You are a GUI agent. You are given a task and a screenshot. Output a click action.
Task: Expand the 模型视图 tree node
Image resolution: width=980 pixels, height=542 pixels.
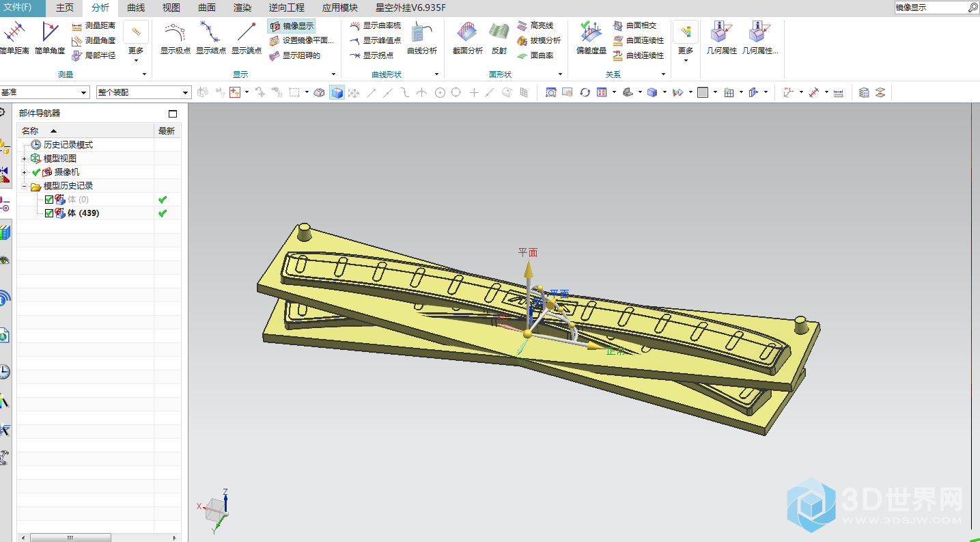[25, 159]
